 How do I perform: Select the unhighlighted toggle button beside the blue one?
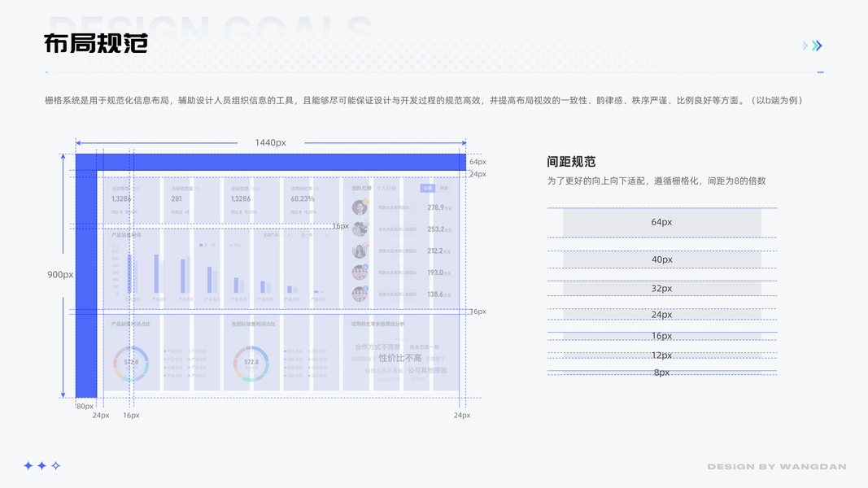tap(443, 188)
